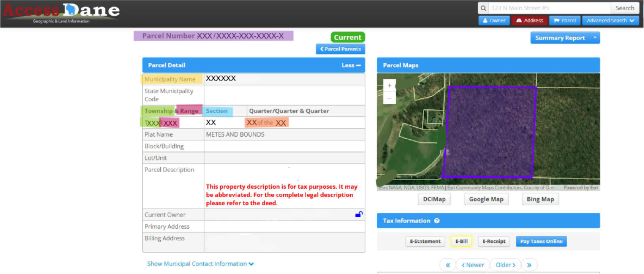Click the Access Dane logo
This screenshot has height=274, width=644.
[x=61, y=13]
